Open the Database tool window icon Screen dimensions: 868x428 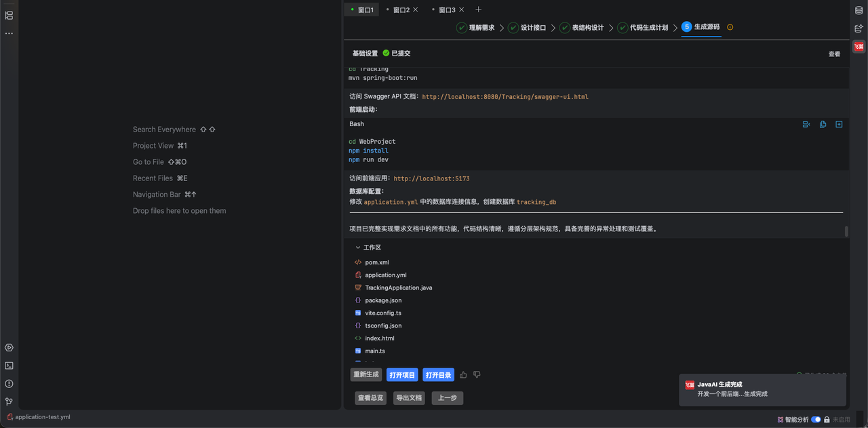coord(859,11)
